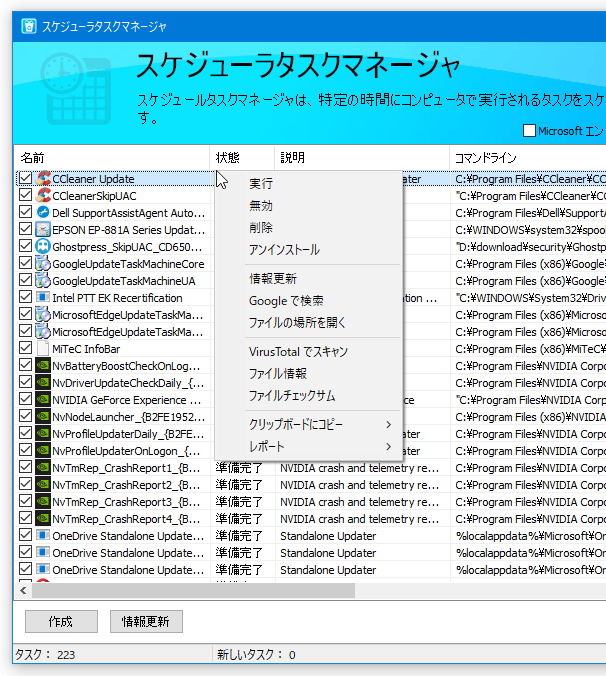This screenshot has height=676, width=606.
Task: Sort by the 名前 column header
Action: coord(112,158)
